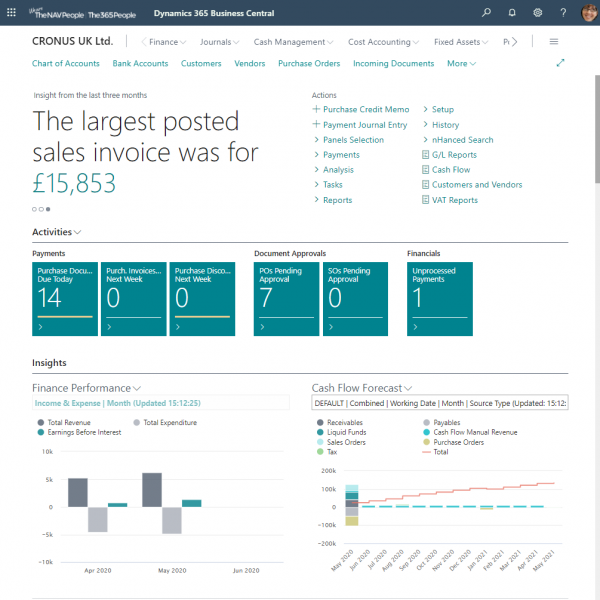
Task: Open the Customers list link
Action: point(201,64)
